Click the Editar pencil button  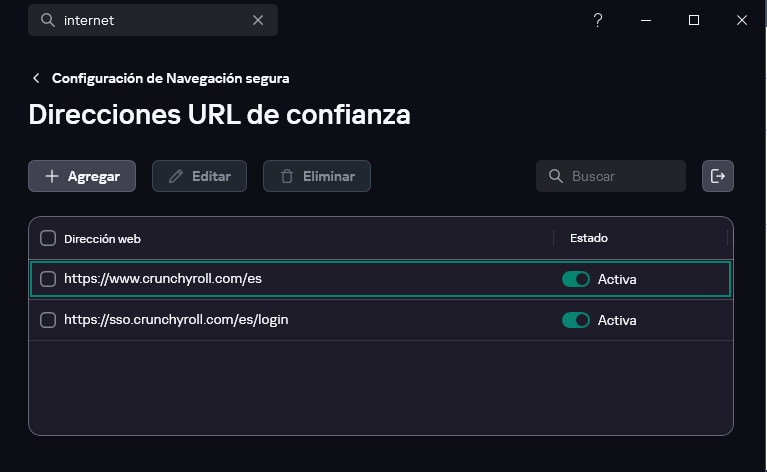pyautogui.click(x=200, y=176)
